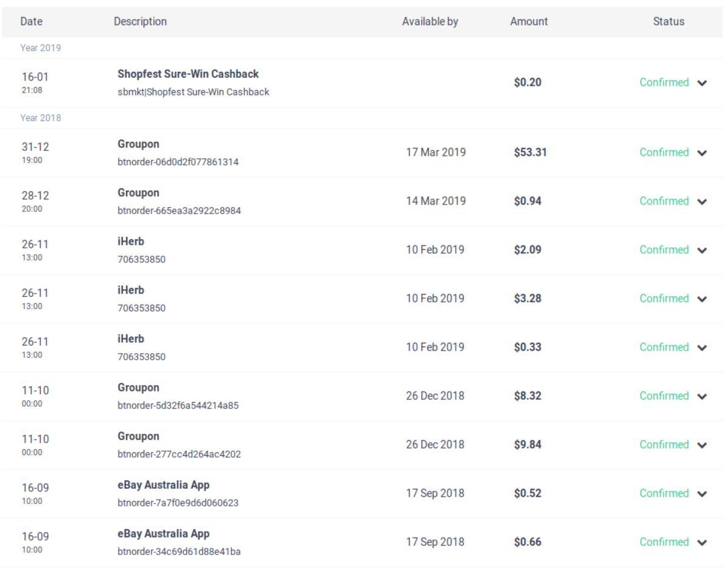Open the Shopfest Sure-Win Cashback title

(x=187, y=74)
